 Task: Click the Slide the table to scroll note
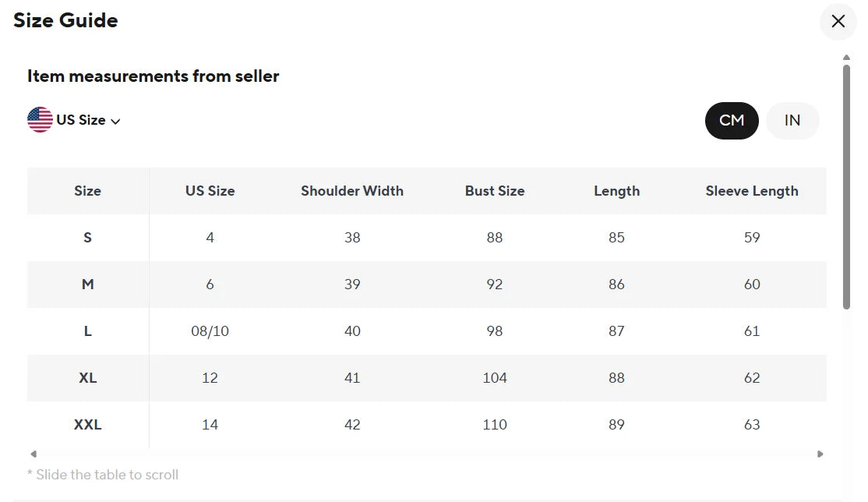tap(104, 474)
